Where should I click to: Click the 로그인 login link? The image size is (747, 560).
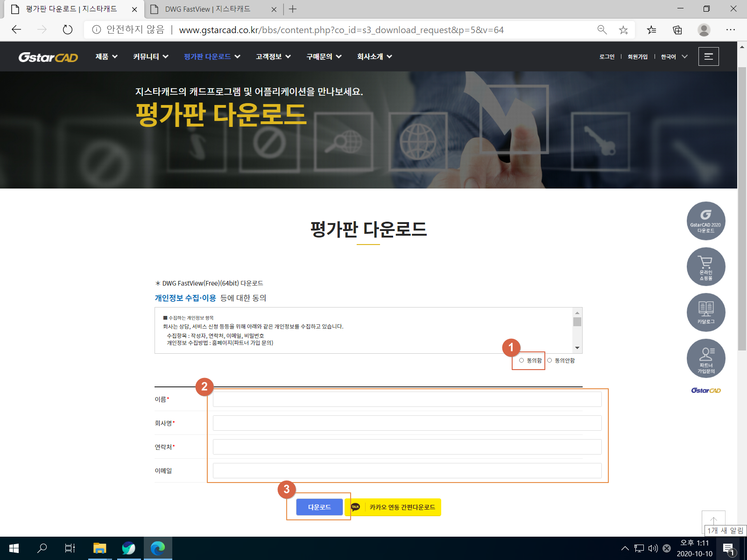(607, 56)
